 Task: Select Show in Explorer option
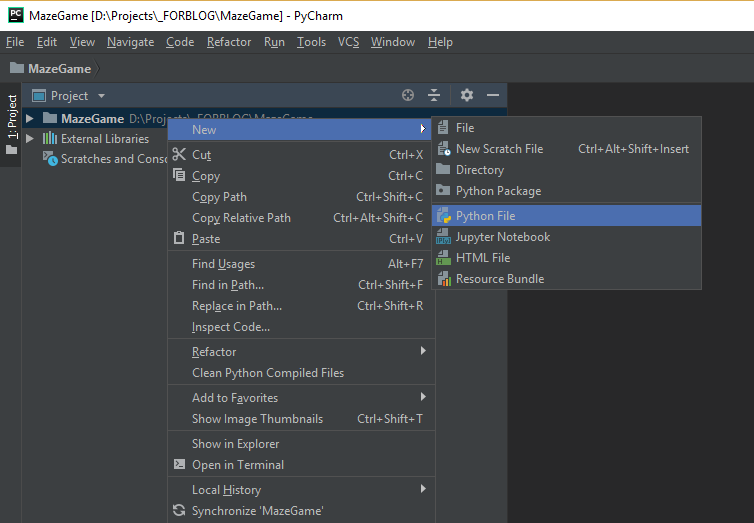pyautogui.click(x=235, y=444)
